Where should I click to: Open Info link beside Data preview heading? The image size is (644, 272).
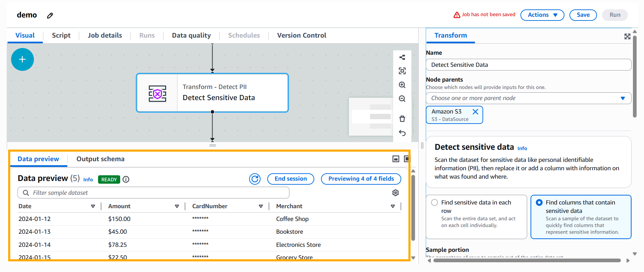coord(88,180)
